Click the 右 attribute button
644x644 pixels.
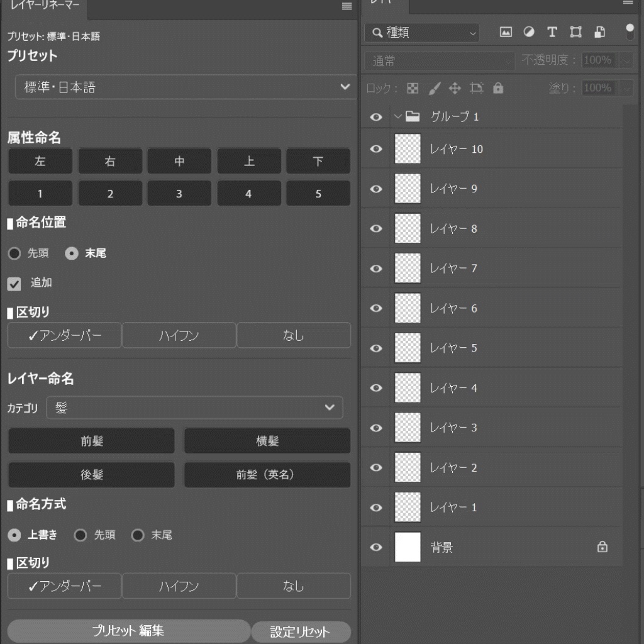[x=110, y=161]
